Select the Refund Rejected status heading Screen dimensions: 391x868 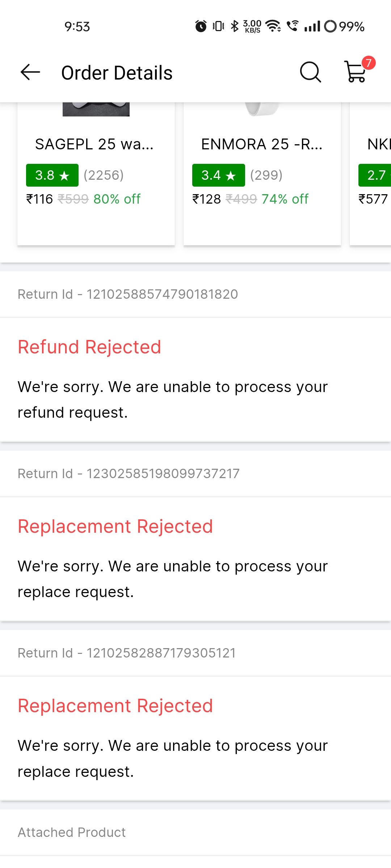click(x=89, y=347)
